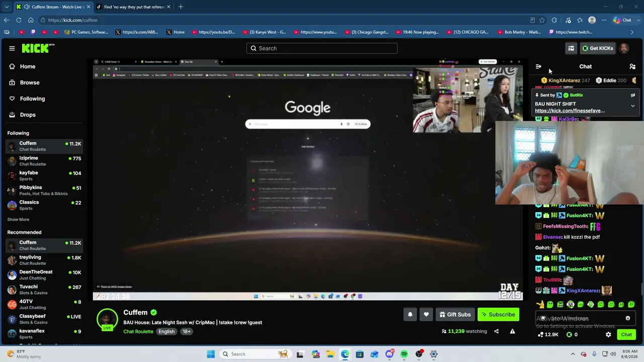Report the stream with warning icon
The width and height of the screenshot is (644, 362).
(x=512, y=331)
